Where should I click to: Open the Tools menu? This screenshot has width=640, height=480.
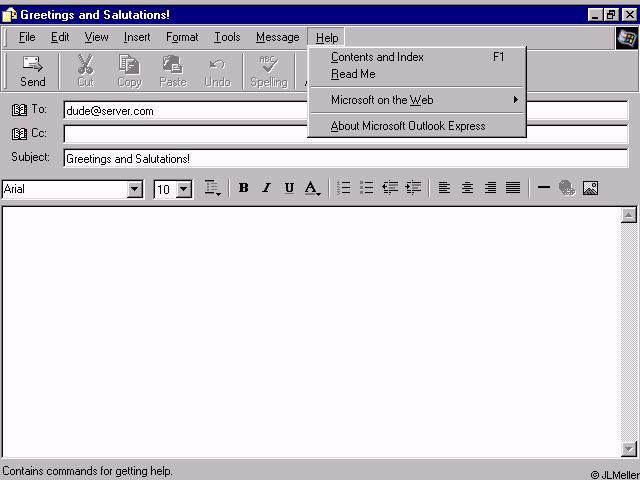[227, 37]
